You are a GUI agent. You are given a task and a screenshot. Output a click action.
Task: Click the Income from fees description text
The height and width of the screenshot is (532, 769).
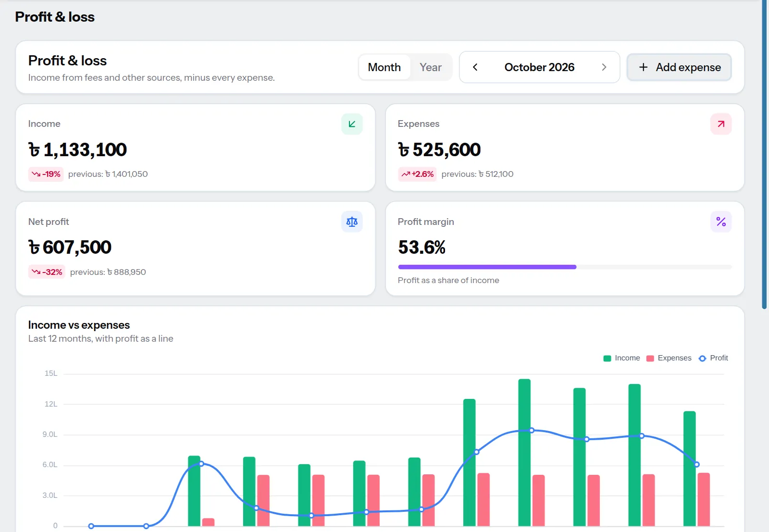[151, 77]
